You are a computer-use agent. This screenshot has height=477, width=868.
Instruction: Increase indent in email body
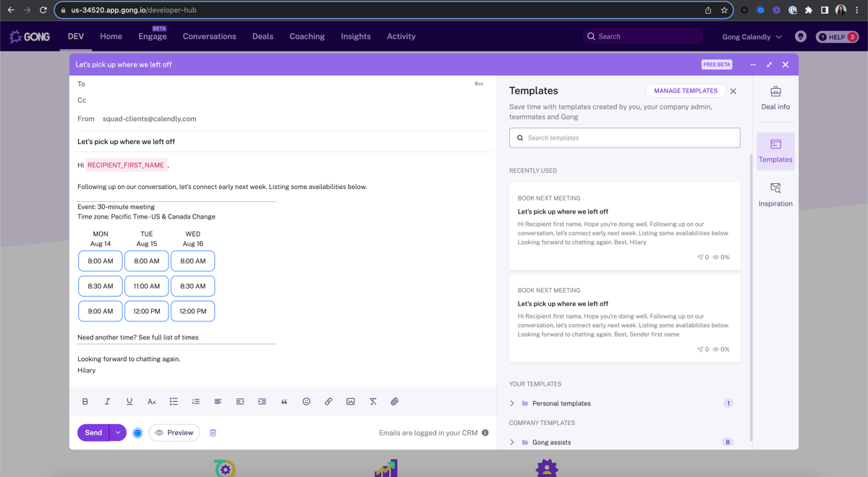pyautogui.click(x=262, y=402)
